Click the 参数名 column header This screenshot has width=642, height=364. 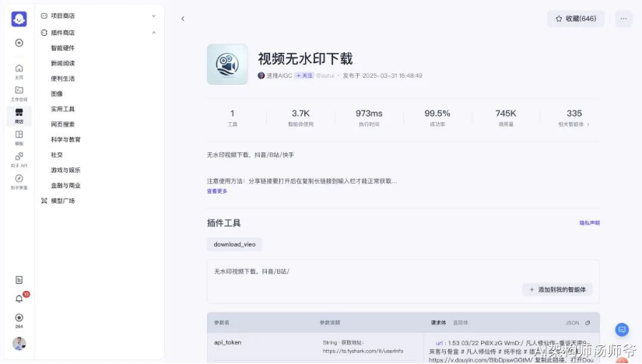pos(222,323)
